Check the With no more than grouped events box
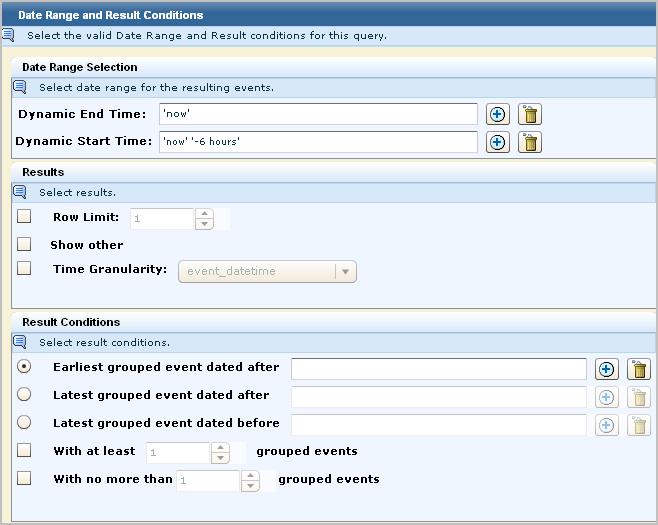The height and width of the screenshot is (525, 658). (24, 478)
